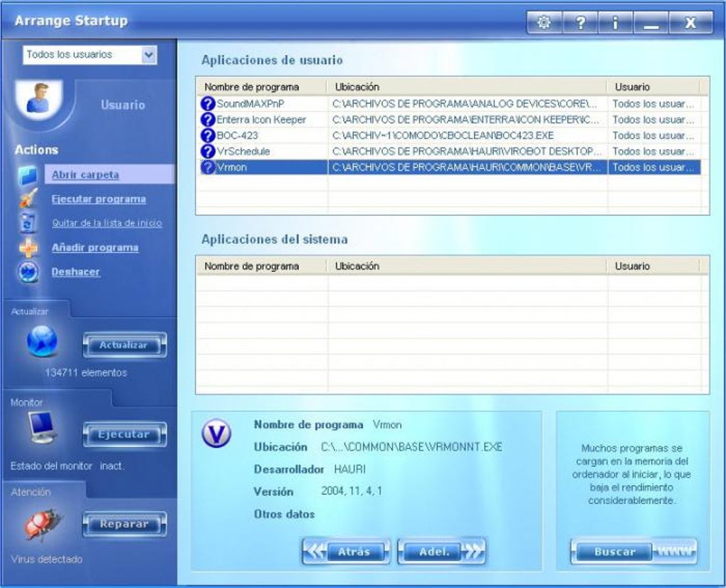Select the 'BOC-423' program name

237,135
